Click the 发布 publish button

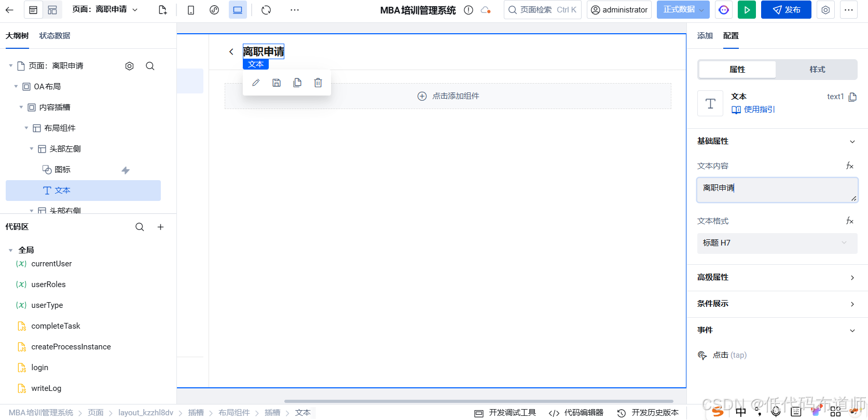point(786,10)
